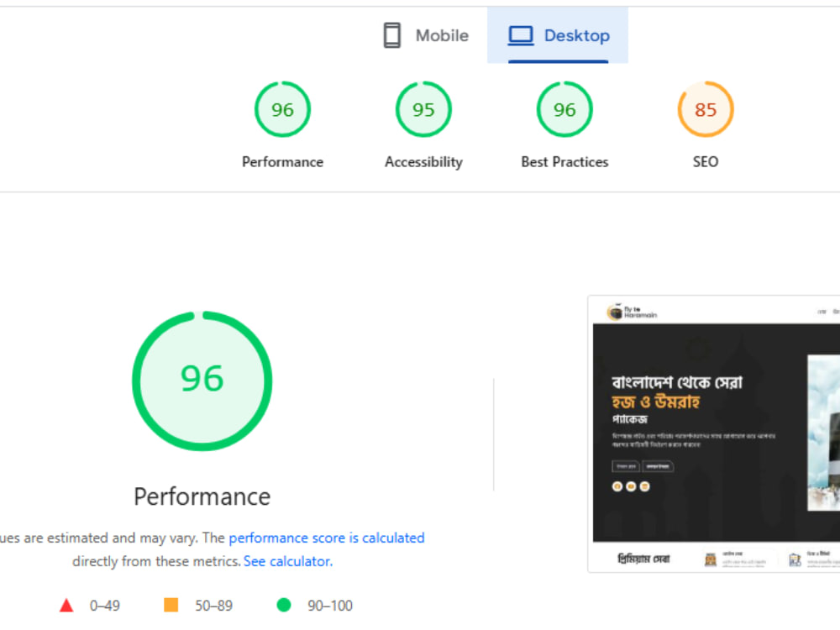Open the Accessibility score gauge 95
The height and width of the screenshot is (630, 840).
coord(423,109)
